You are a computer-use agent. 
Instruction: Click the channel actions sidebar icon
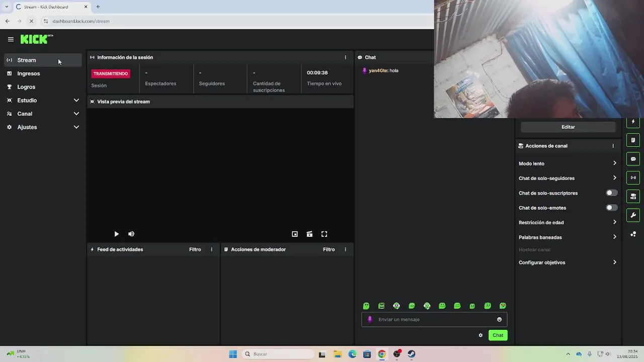coord(633,196)
